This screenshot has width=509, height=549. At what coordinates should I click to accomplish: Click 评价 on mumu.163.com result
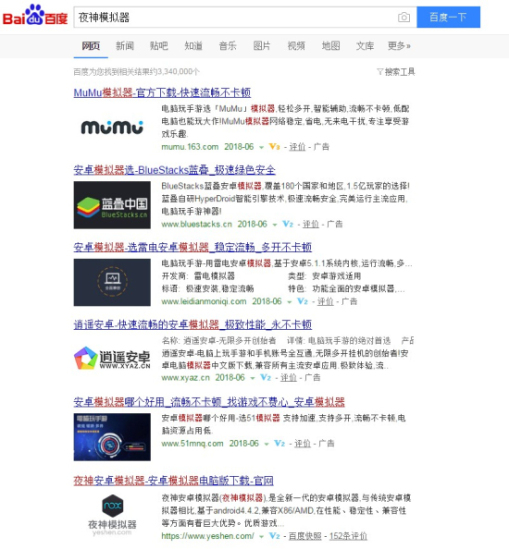tap(297, 147)
